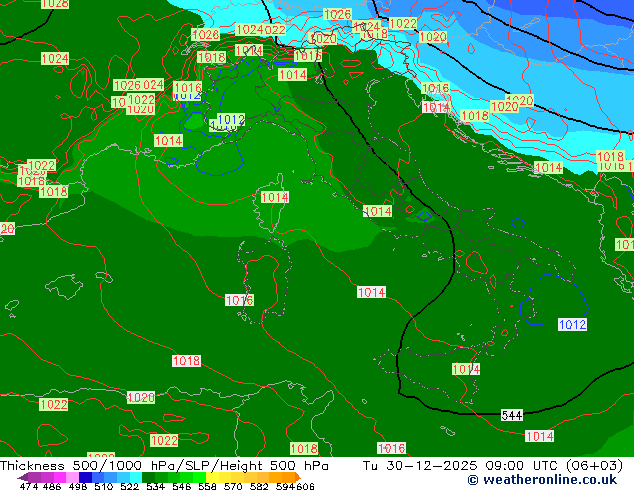The width and height of the screenshot is (634, 490).
Task: Click the '1014' isobar label over Sicily
Action: click(466, 369)
